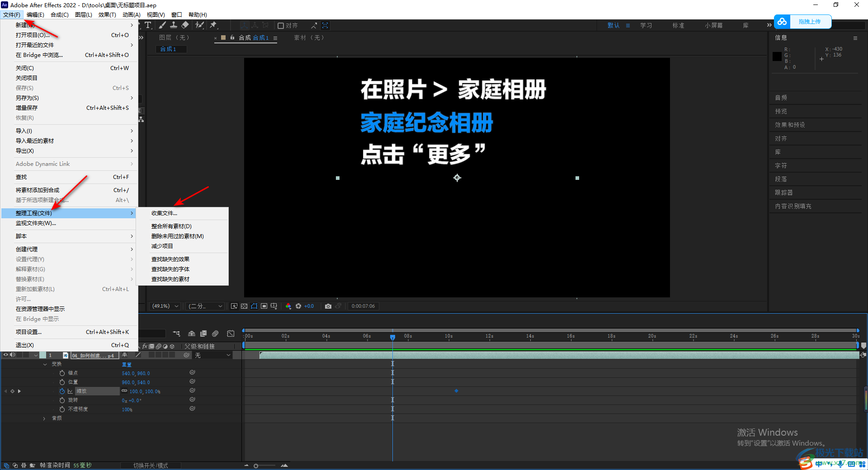Open composition mini-flowchart icon in timeline
Screen dimensions: 868x470
(x=176, y=334)
